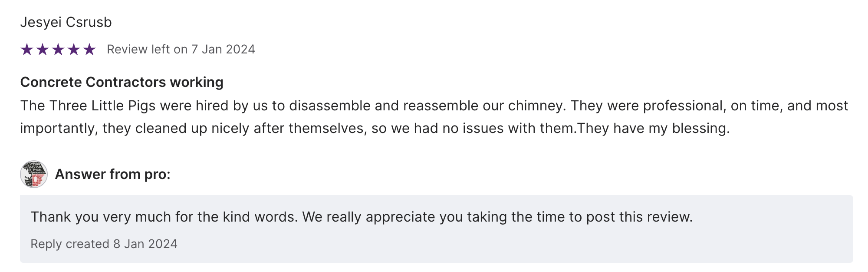Click the first purple rating star
Screen dimensions: 868x272
[27, 50]
